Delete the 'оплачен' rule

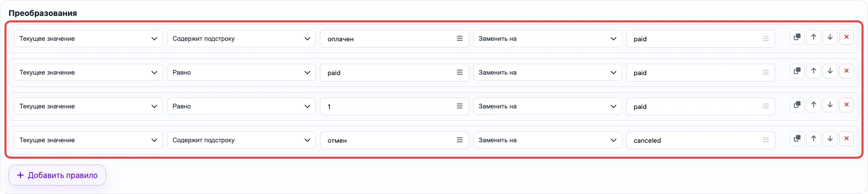click(x=847, y=37)
